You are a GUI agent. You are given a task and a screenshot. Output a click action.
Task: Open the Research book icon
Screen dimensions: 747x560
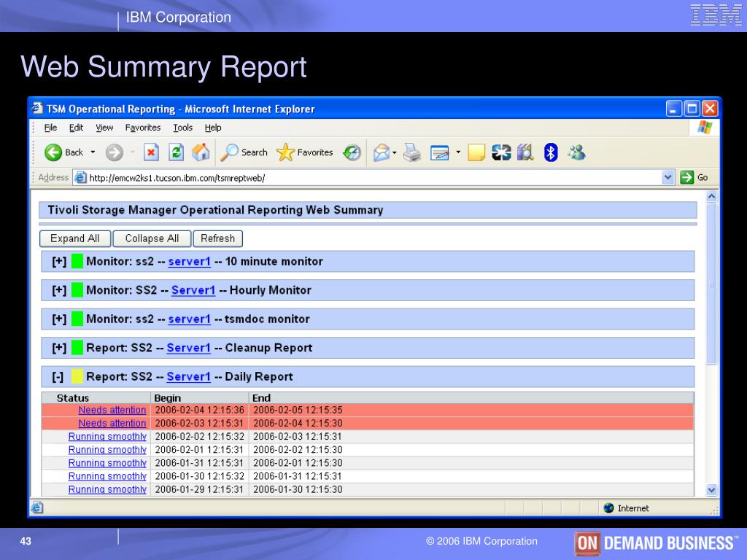click(x=525, y=152)
